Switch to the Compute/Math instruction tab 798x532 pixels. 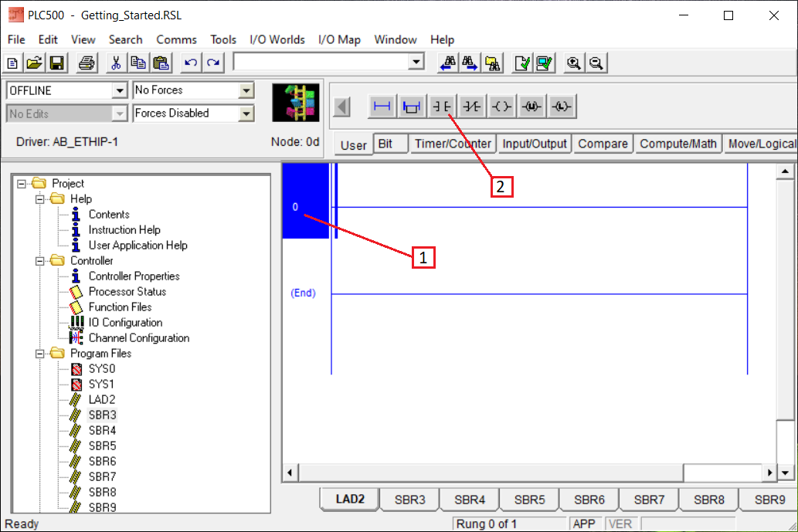click(x=678, y=144)
